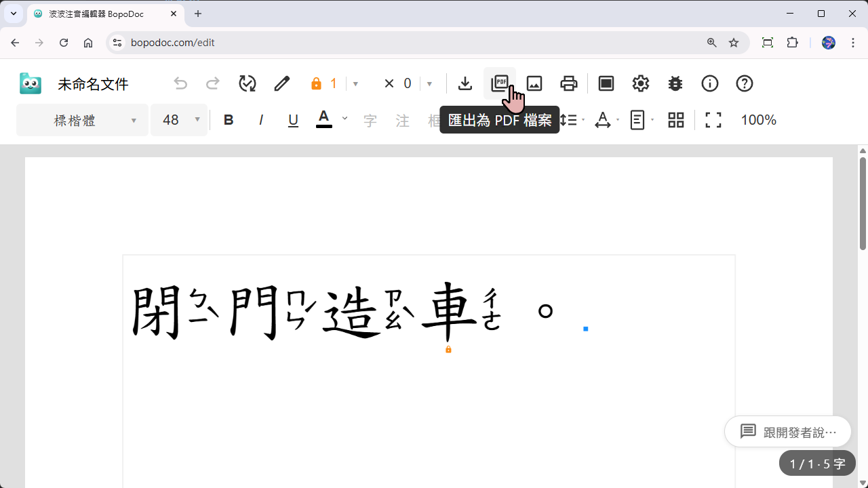Screen dimensions: 868x488
Task: Open the pencil annotation tool
Action: coord(281,83)
